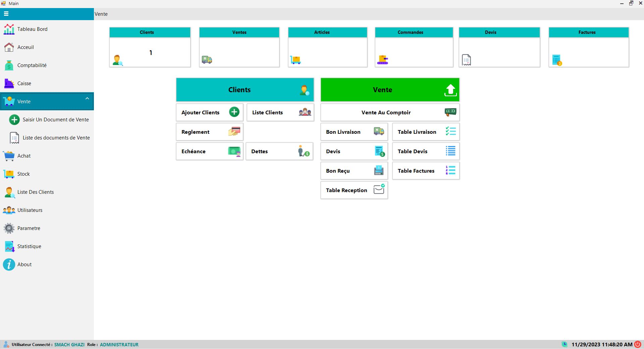The height and width of the screenshot is (349, 644).
Task: Click the conveyor icon in Commandes card
Action: click(382, 60)
